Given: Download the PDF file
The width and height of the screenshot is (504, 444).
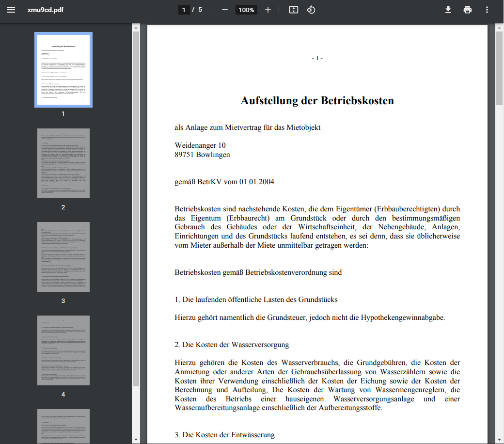Looking at the screenshot, I should [x=448, y=10].
